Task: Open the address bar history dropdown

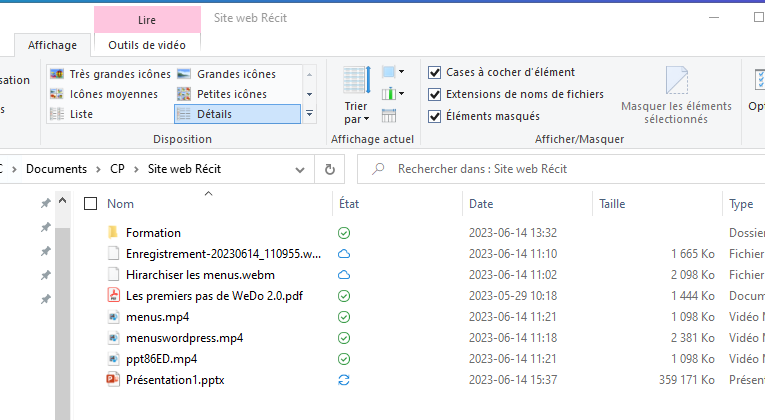Action: [304, 169]
